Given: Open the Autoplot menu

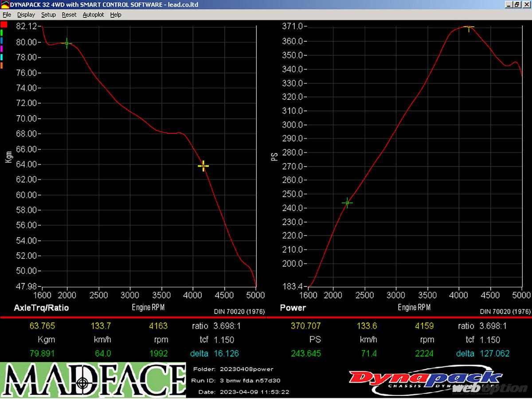Looking at the screenshot, I should click(x=93, y=15).
